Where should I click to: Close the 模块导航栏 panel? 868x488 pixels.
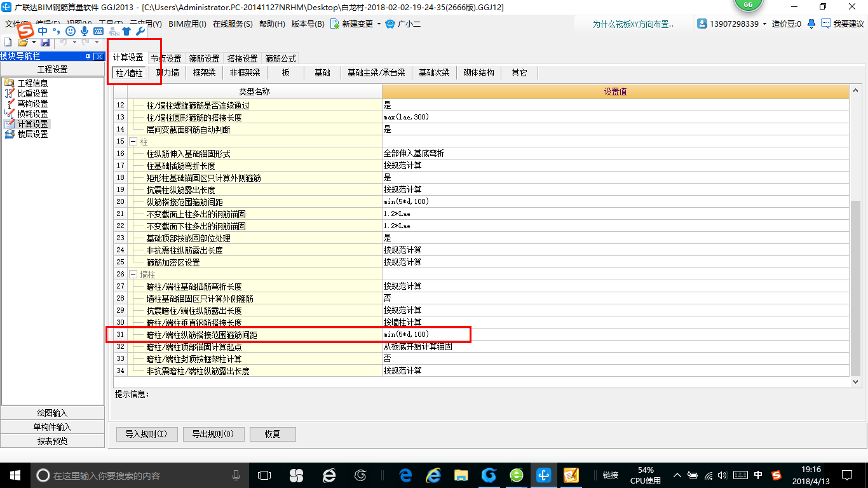(98, 57)
